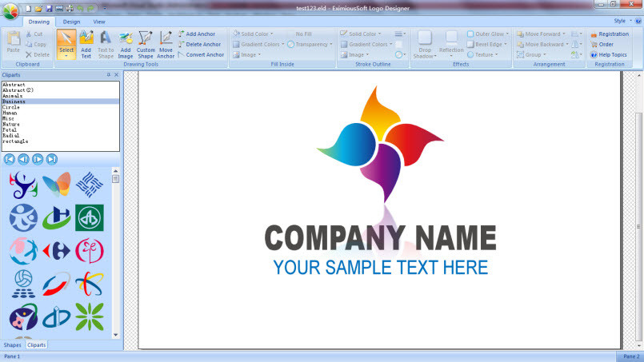
Task: Open the Move Backward dropdown
Action: tap(543, 44)
